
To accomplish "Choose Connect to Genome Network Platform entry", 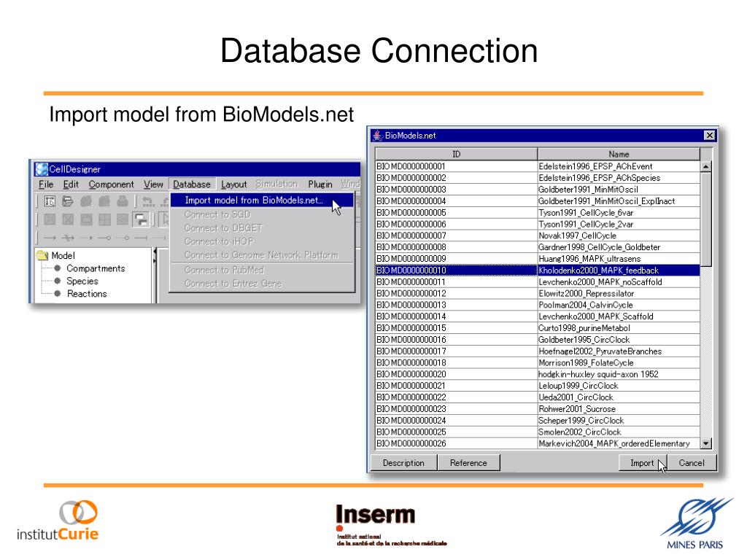I will click(261, 255).
